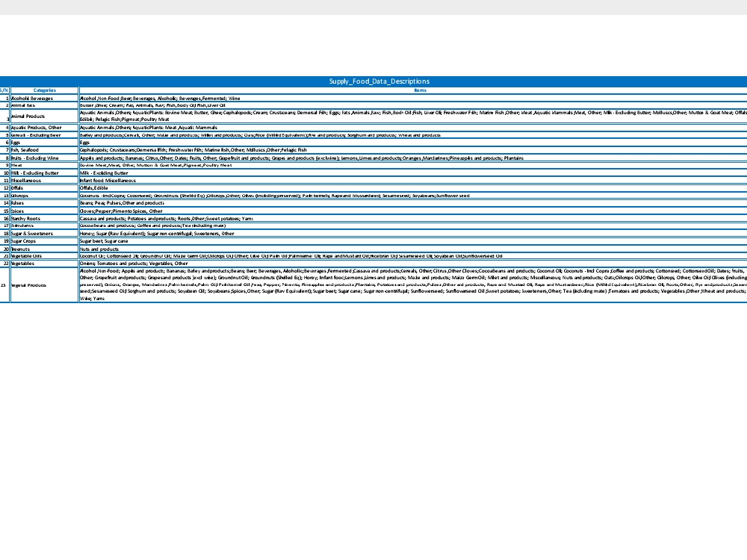
Task: Click items cell starting 'Coconut Oil; Cottonseed Oil'
Action: pos(413,255)
